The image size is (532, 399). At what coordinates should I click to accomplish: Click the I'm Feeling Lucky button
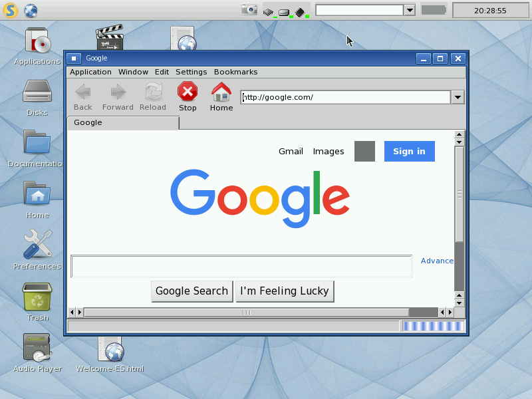coord(285,291)
